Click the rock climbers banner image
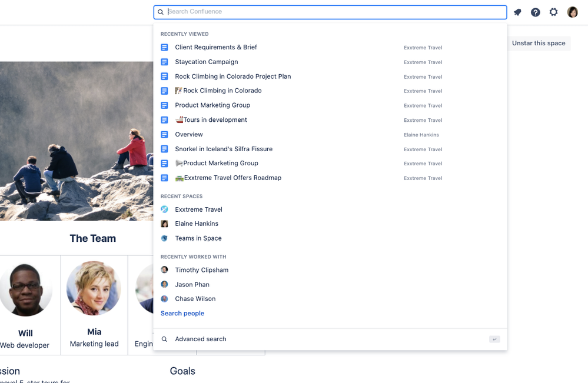 pos(77,141)
